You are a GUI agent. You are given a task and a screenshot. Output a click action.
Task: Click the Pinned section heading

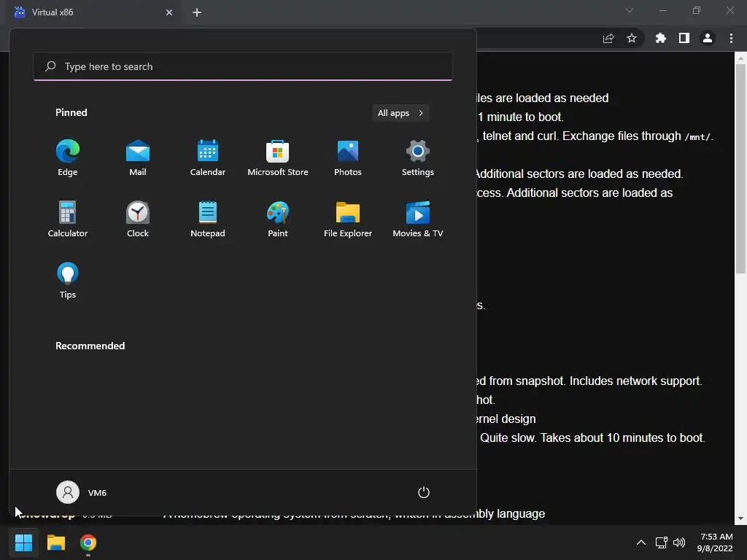click(x=71, y=112)
